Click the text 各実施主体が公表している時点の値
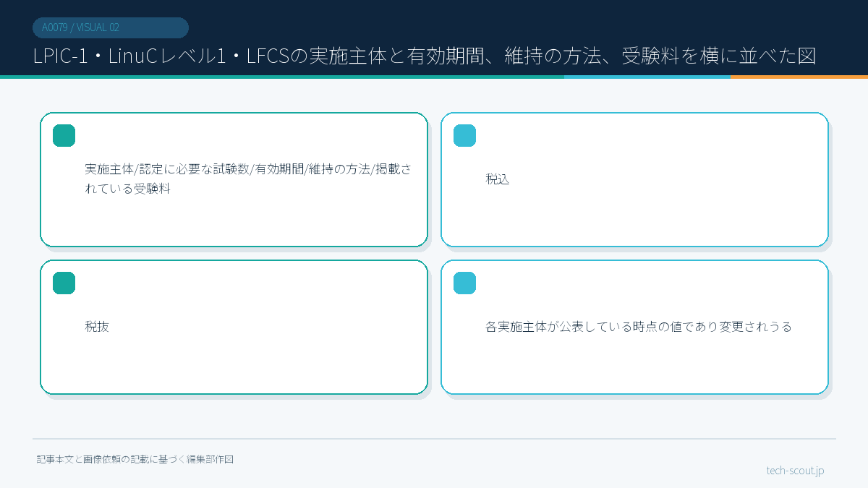Image resolution: width=868 pixels, height=488 pixels. (584, 327)
